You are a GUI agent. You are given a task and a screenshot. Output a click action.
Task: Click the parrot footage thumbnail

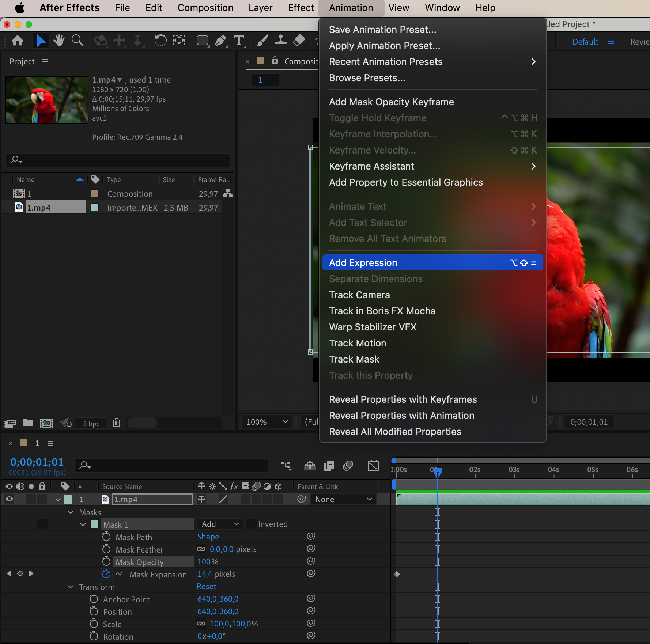point(47,99)
